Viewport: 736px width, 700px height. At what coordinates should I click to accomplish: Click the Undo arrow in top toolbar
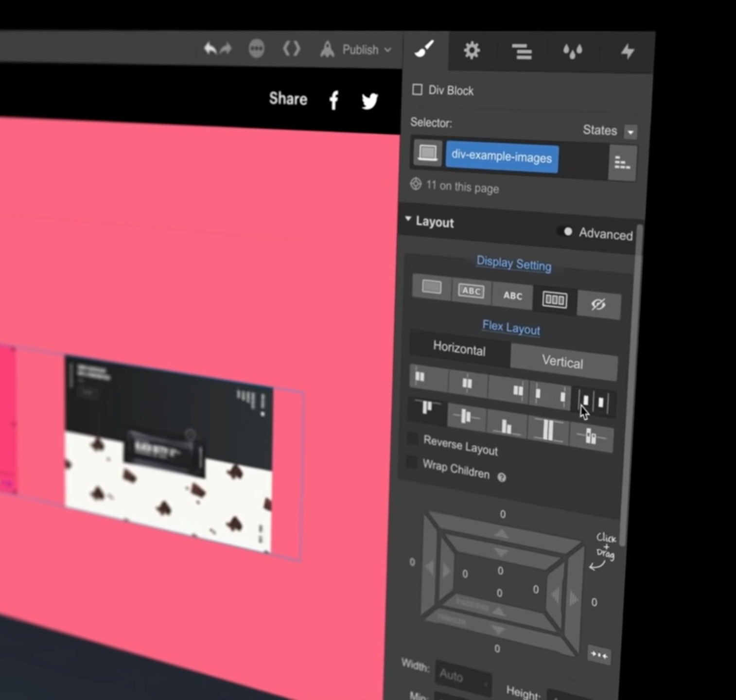click(x=210, y=48)
